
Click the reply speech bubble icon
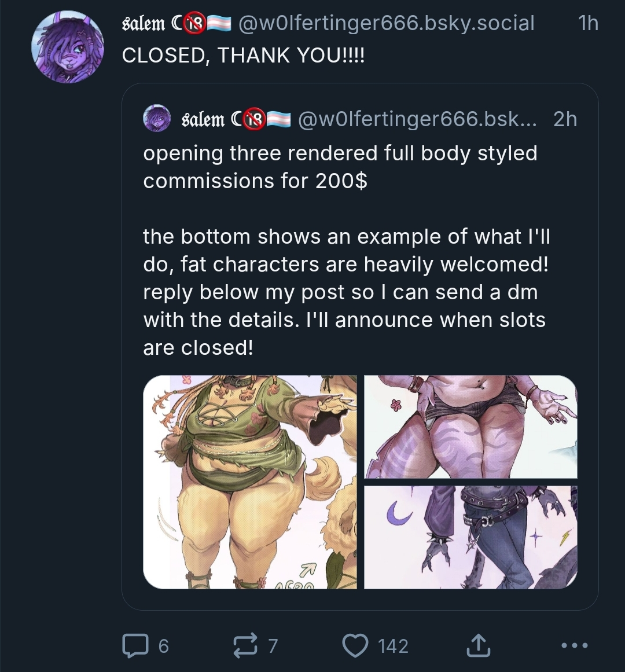134,645
